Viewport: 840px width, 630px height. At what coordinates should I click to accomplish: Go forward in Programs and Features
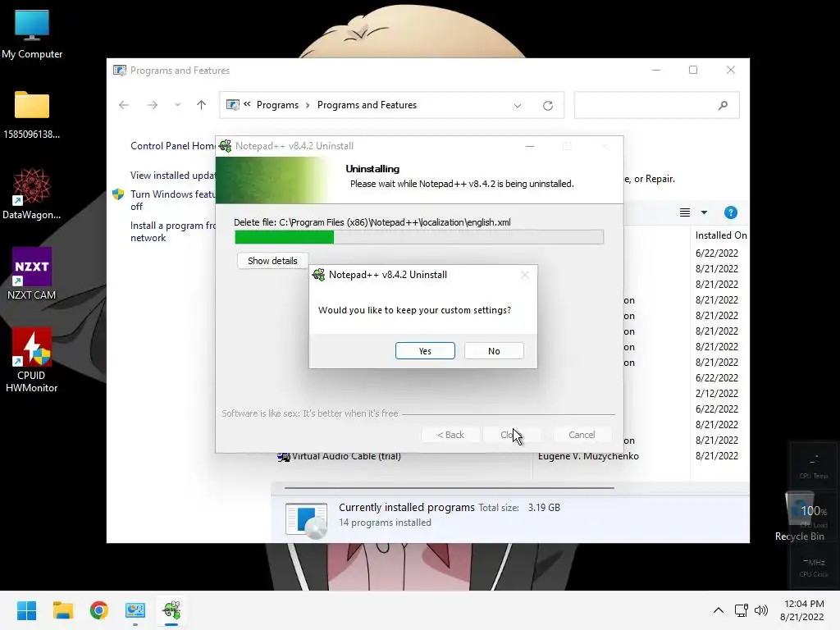click(x=152, y=105)
